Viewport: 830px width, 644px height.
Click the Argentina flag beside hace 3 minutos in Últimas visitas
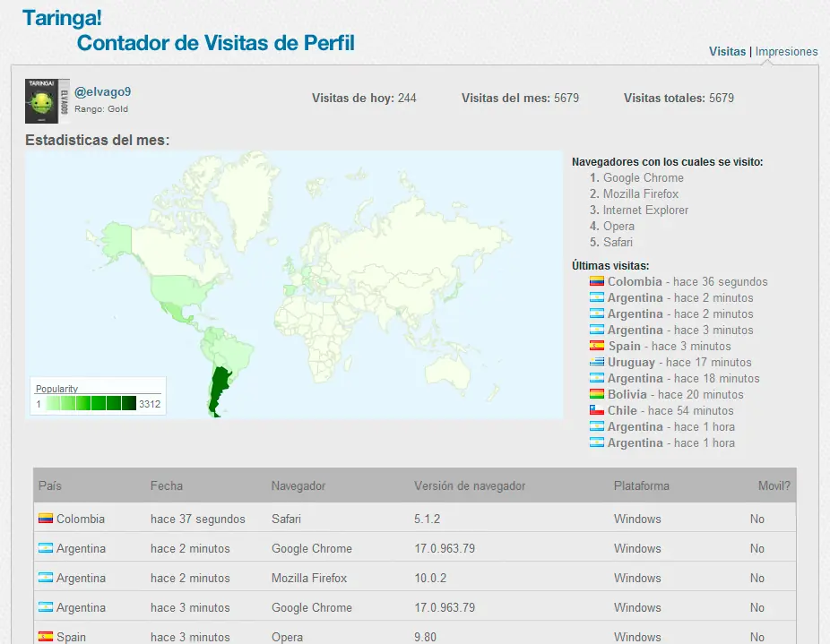click(x=597, y=330)
